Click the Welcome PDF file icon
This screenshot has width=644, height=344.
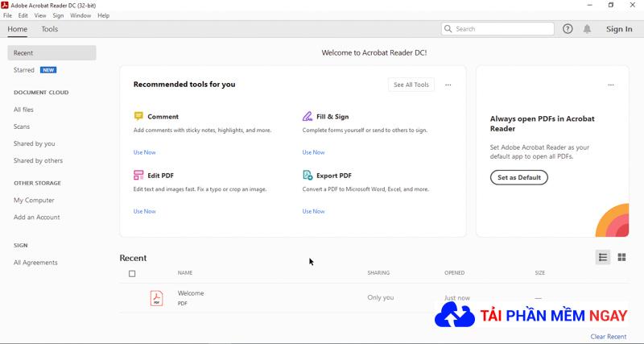(156, 298)
